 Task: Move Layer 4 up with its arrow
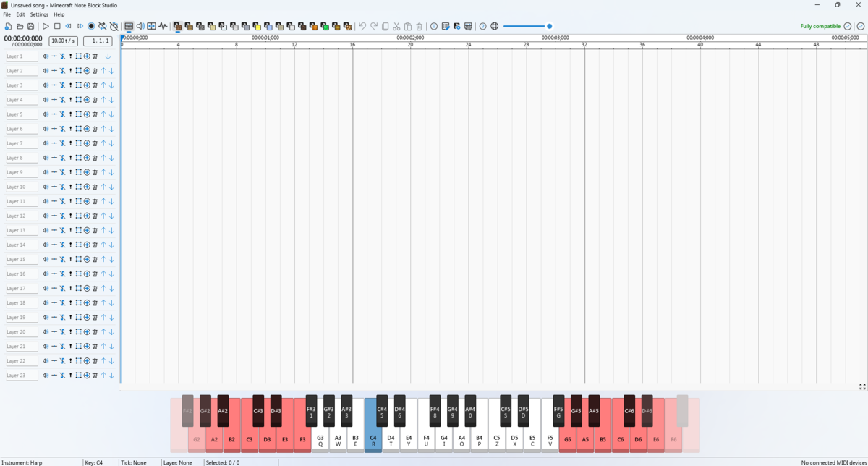(x=103, y=100)
